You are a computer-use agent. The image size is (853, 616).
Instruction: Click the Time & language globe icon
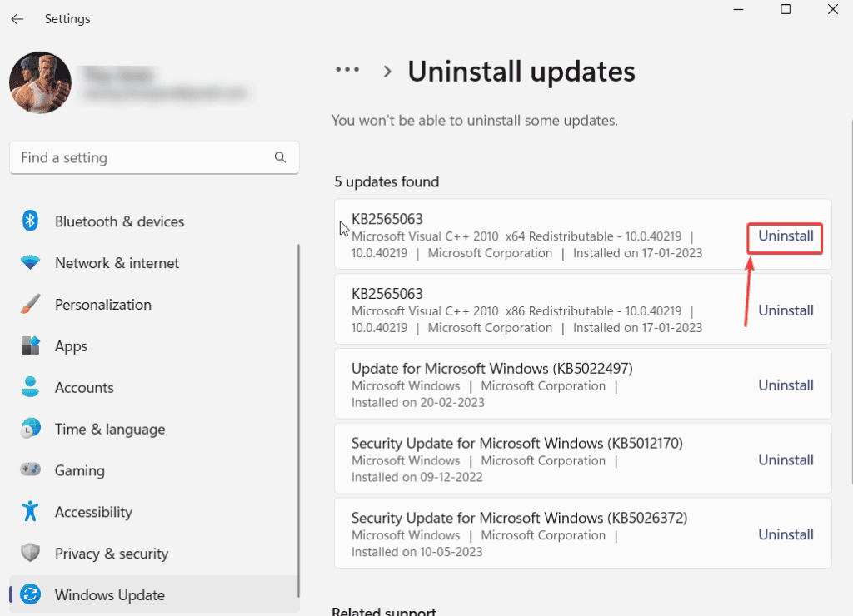tap(31, 429)
